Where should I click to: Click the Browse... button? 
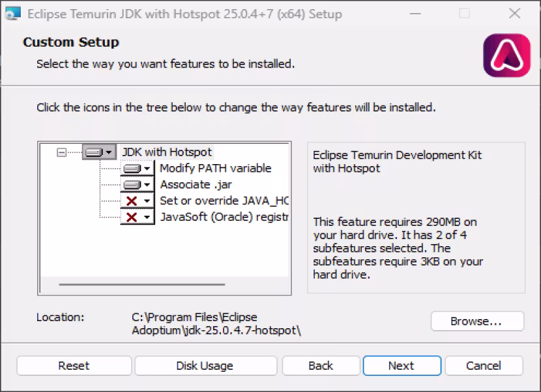coord(477,321)
